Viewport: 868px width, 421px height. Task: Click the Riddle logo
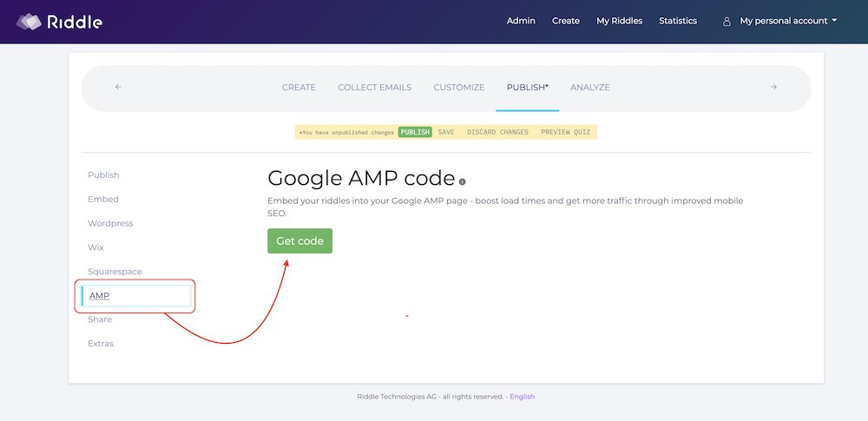pos(59,22)
